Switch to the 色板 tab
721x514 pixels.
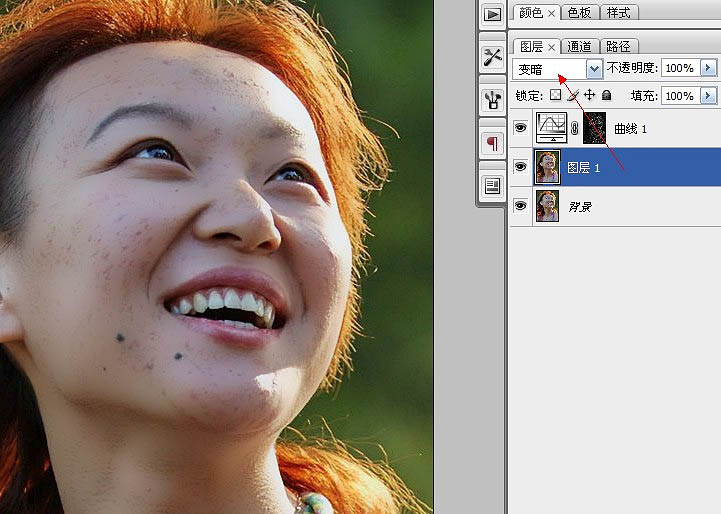[x=579, y=13]
